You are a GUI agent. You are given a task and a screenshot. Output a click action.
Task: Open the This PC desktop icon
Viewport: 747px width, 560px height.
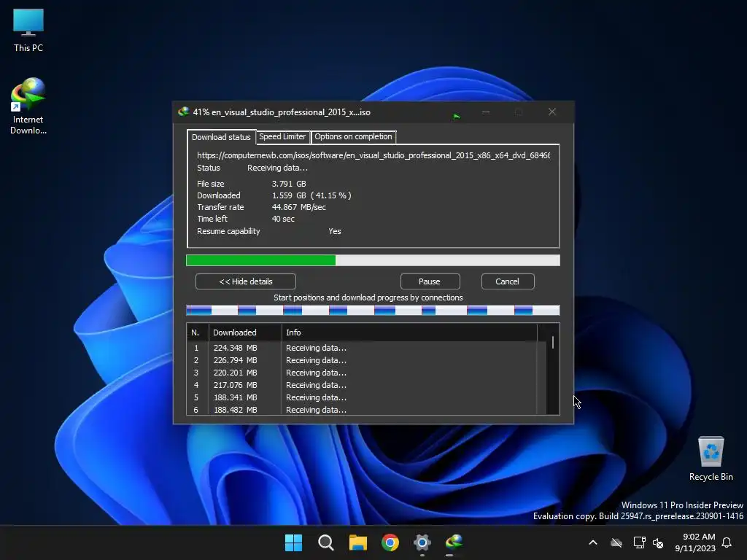28,31
